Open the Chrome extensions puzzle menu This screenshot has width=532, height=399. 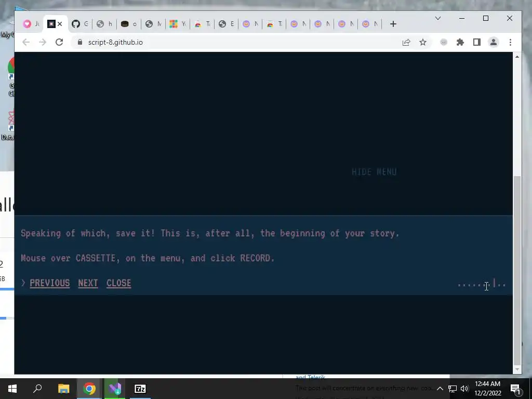point(460,42)
